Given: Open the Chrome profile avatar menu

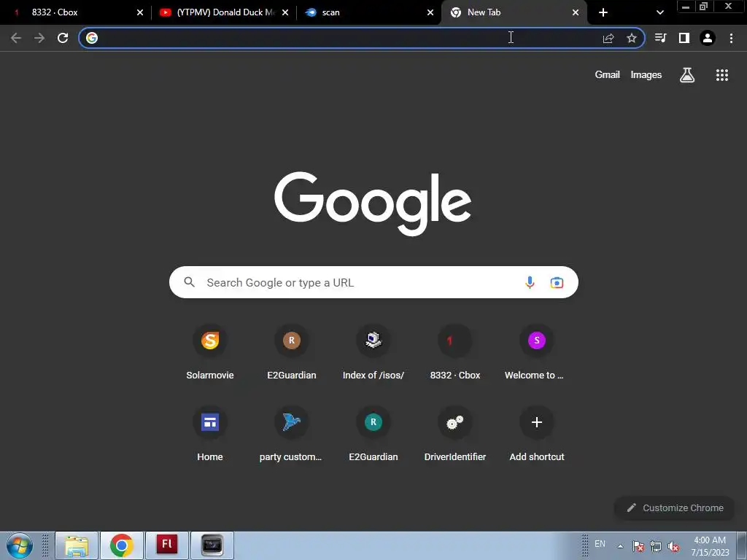Looking at the screenshot, I should (x=708, y=38).
